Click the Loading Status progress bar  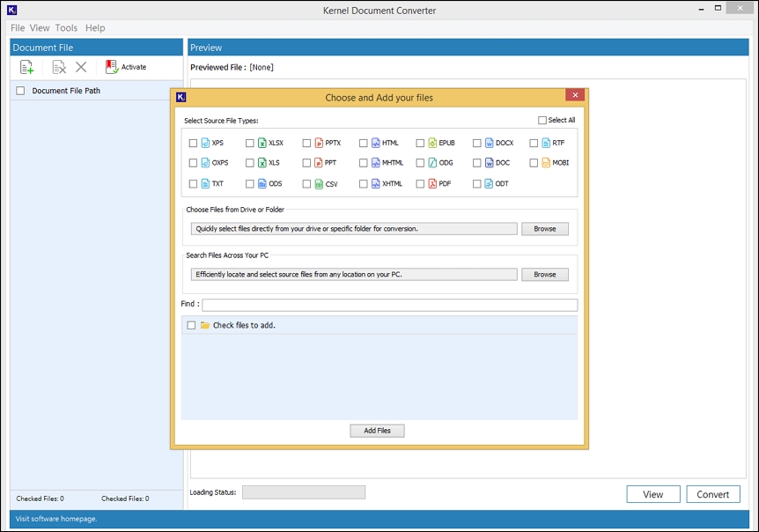coord(304,492)
